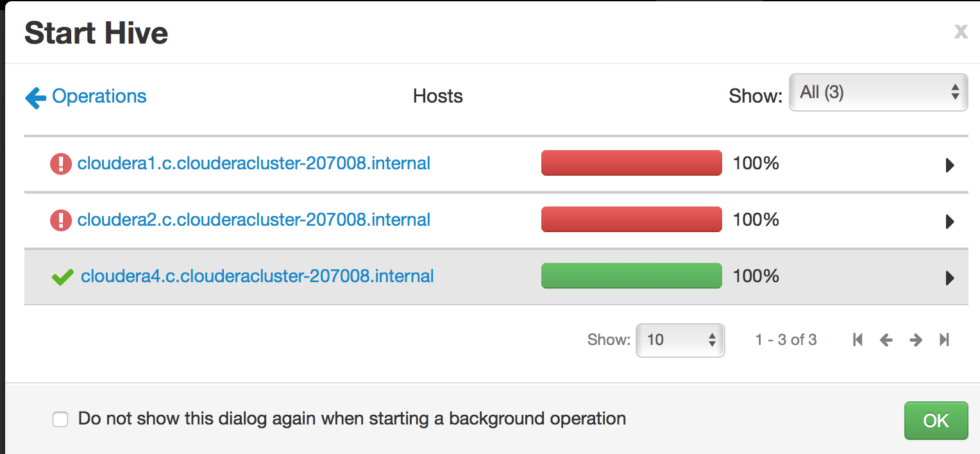The height and width of the screenshot is (454, 980).
Task: Expand details for cloudera1 host row
Action: (949, 165)
